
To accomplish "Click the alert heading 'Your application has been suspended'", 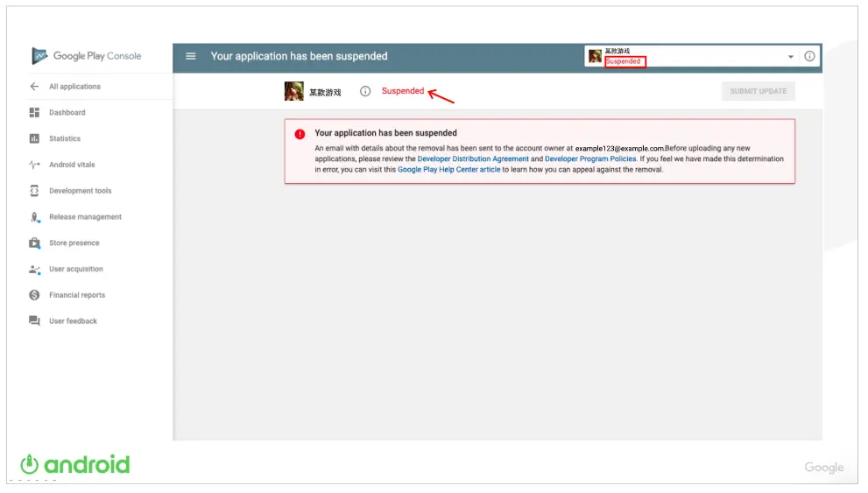I will pos(386,133).
